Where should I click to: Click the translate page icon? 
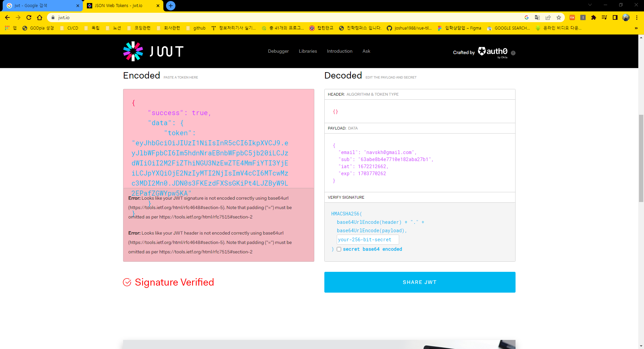click(537, 17)
